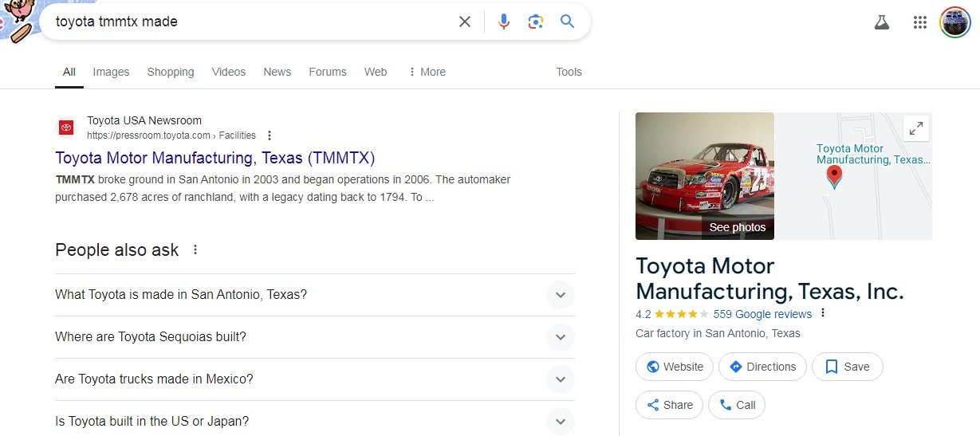Click the search query input field

(x=251, y=22)
